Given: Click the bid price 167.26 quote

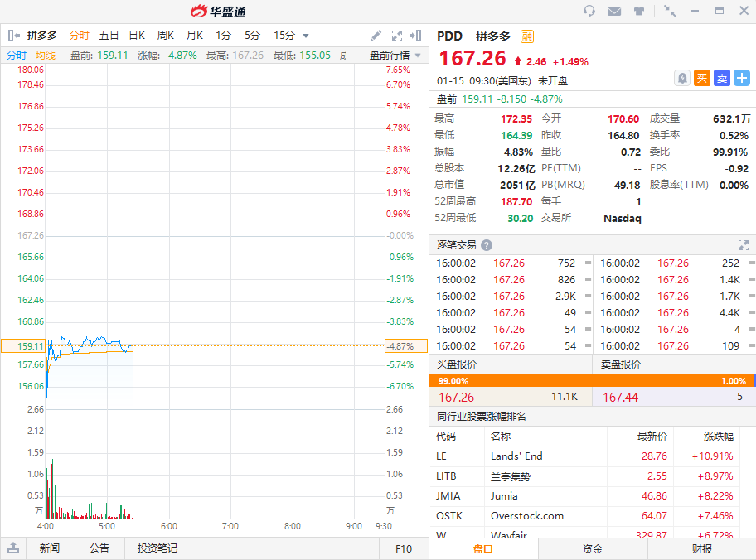Looking at the screenshot, I should [x=457, y=398].
